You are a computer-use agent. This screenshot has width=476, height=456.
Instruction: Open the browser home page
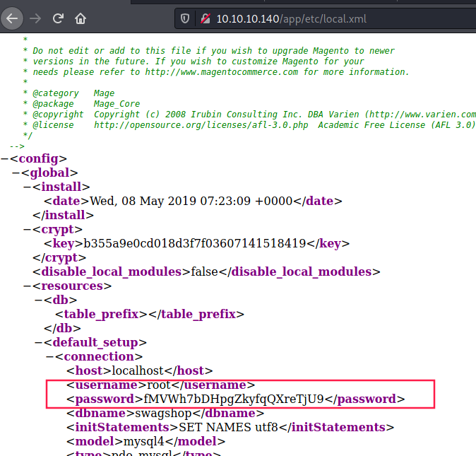click(x=81, y=18)
